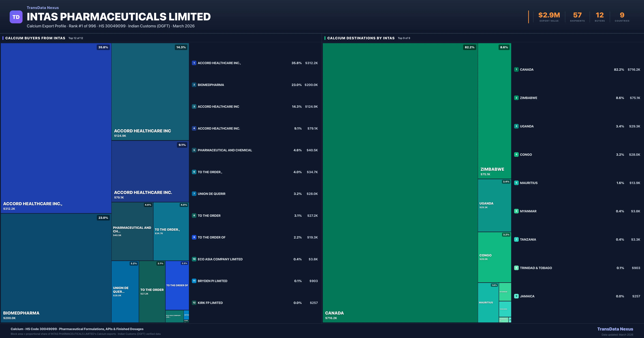644x338 pixels.
Task: Click the 35.8% badge on Accord block
Action: click(103, 47)
